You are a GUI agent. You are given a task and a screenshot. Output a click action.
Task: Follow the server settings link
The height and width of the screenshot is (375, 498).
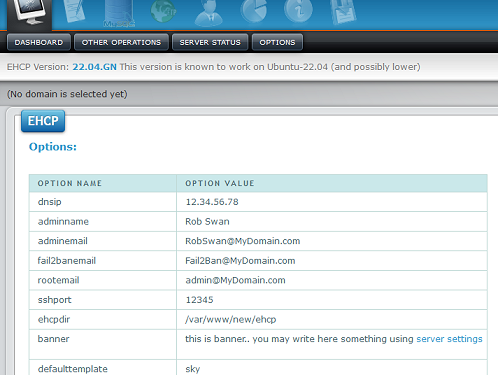[x=449, y=339]
